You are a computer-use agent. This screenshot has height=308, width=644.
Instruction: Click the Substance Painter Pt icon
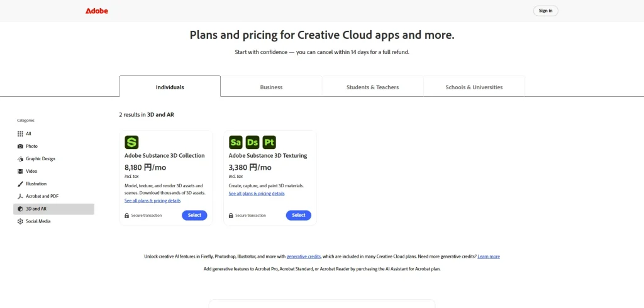tap(269, 143)
